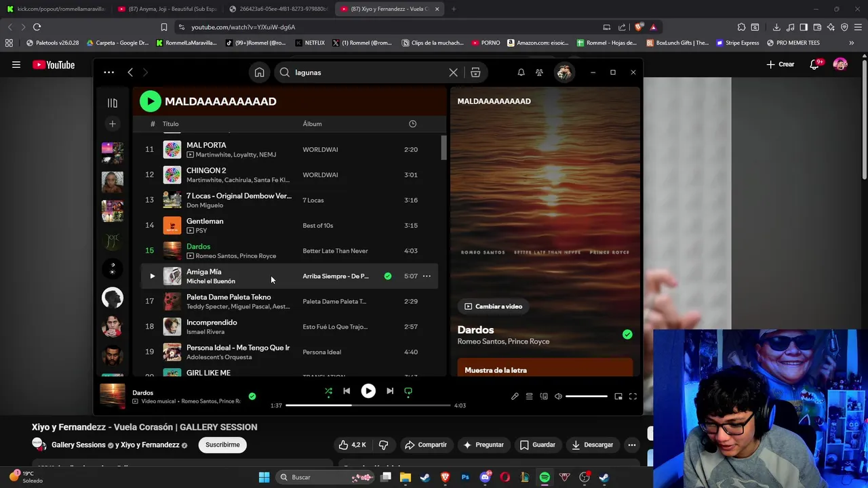This screenshot has width=868, height=488.
Task: Like the YouTube video (4,2 K)
Action: (x=353, y=445)
